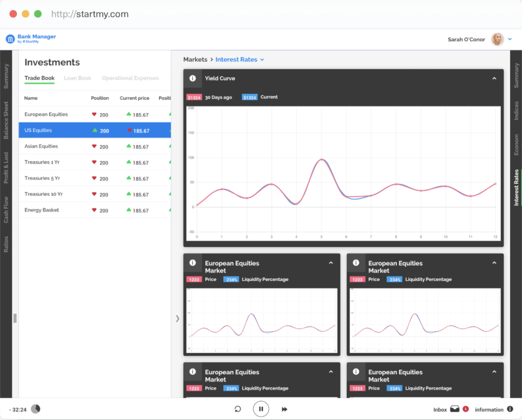Viewport: 522px width, 420px height.
Task: Open the information icon in bottom bar
Action: (x=510, y=409)
